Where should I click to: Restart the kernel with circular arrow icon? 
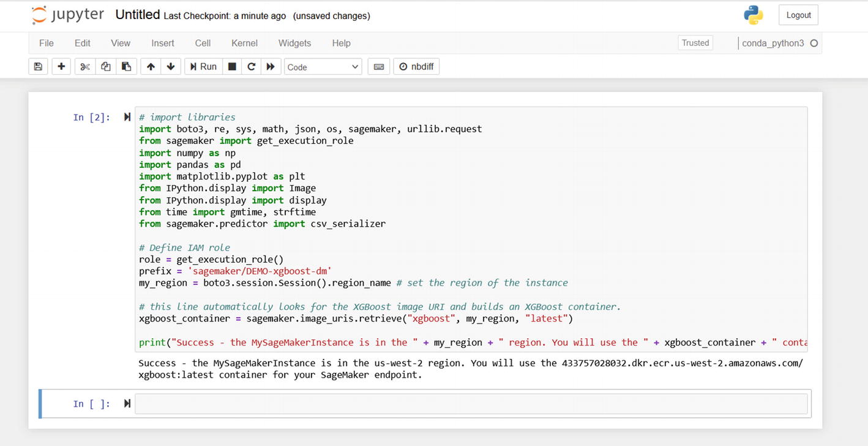click(x=251, y=67)
